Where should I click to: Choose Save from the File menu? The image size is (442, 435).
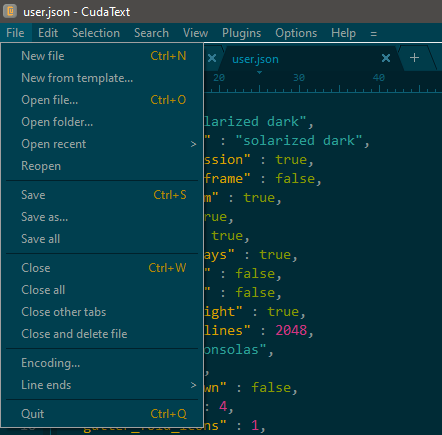tap(102, 195)
